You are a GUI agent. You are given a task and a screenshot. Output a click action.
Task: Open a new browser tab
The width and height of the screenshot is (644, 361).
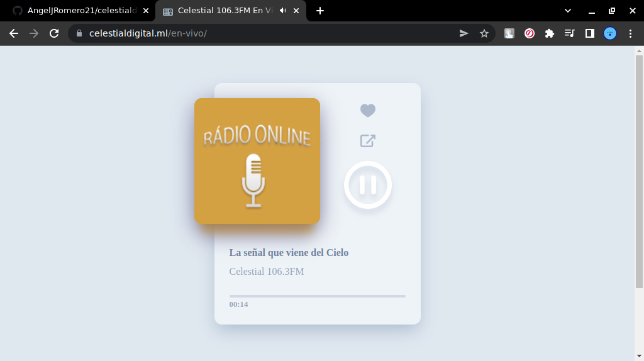tap(320, 11)
